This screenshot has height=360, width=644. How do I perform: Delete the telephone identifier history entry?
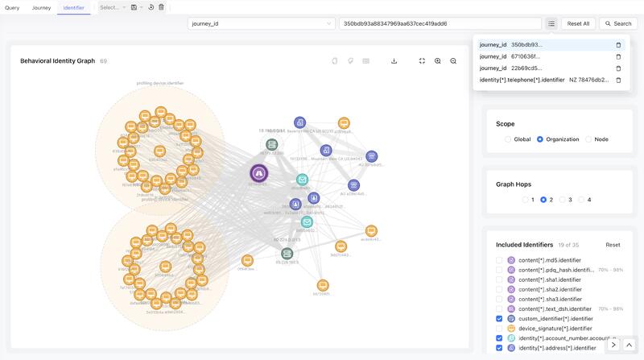click(618, 81)
